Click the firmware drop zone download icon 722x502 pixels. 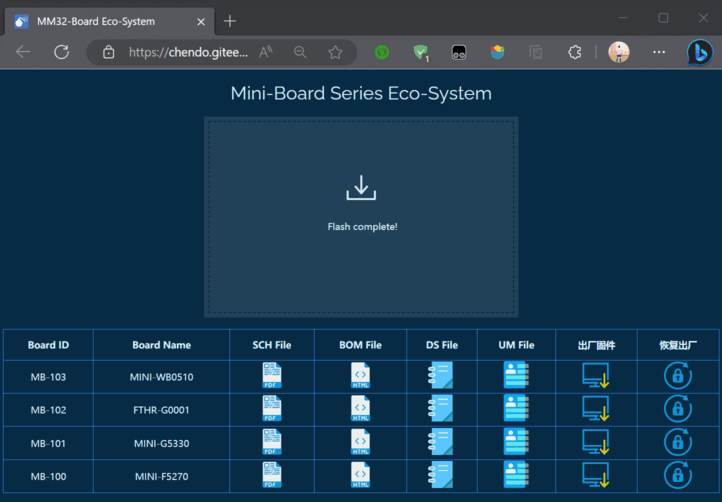[361, 188]
